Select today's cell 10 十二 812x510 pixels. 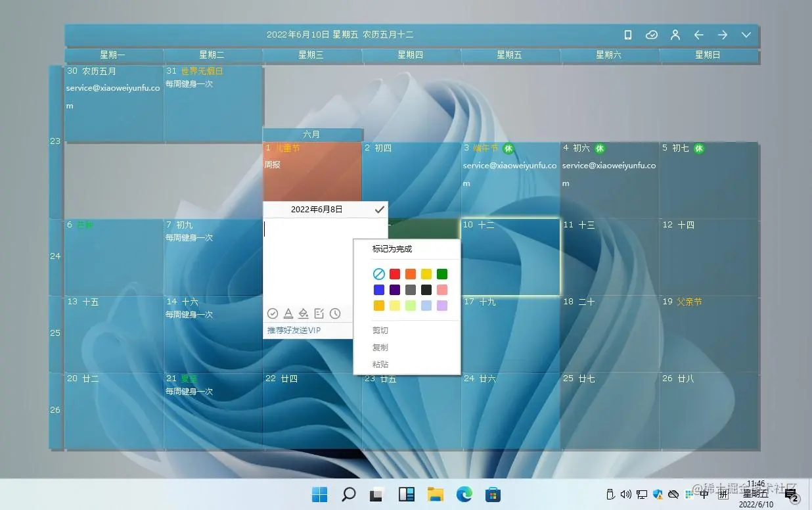pos(510,257)
